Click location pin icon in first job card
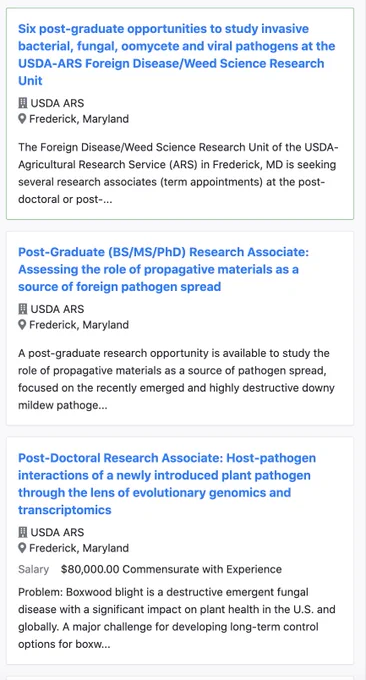This screenshot has height=680, width=366. click(x=22, y=119)
